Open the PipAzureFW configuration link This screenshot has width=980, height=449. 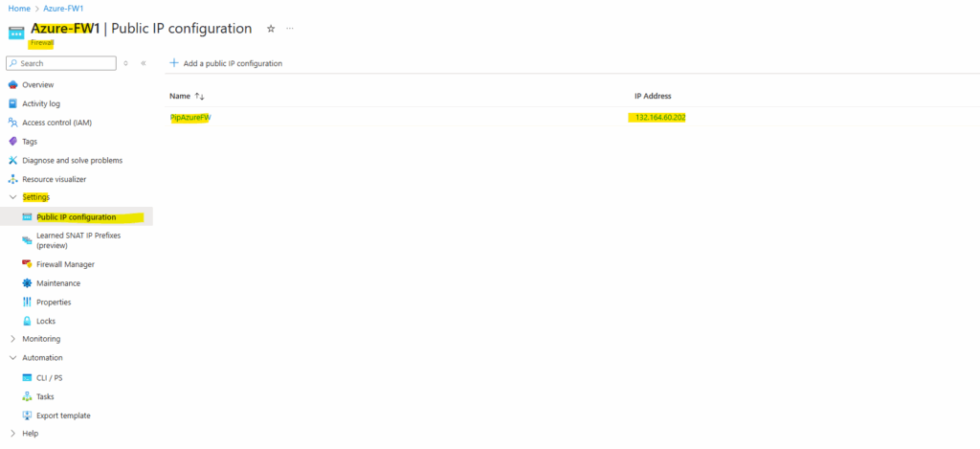[190, 117]
